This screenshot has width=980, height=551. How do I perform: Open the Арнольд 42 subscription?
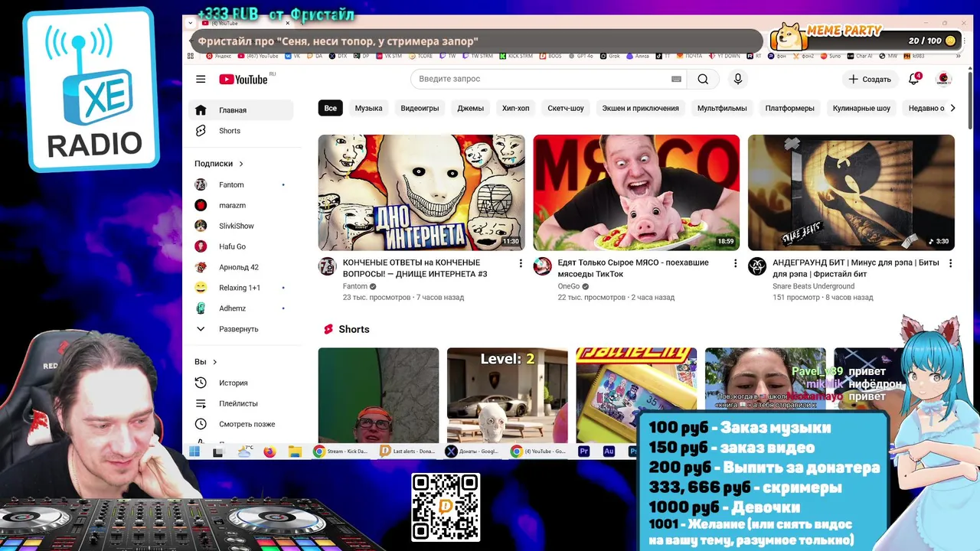pos(242,267)
